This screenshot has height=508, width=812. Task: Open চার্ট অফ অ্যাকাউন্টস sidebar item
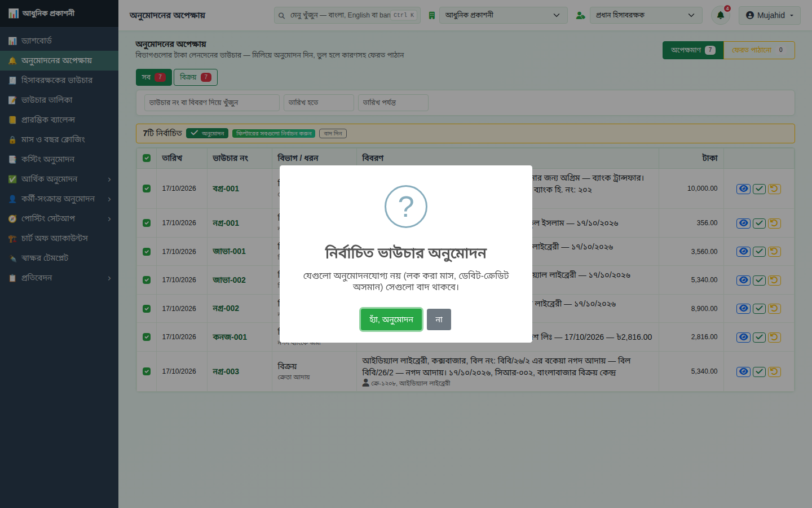point(59,238)
